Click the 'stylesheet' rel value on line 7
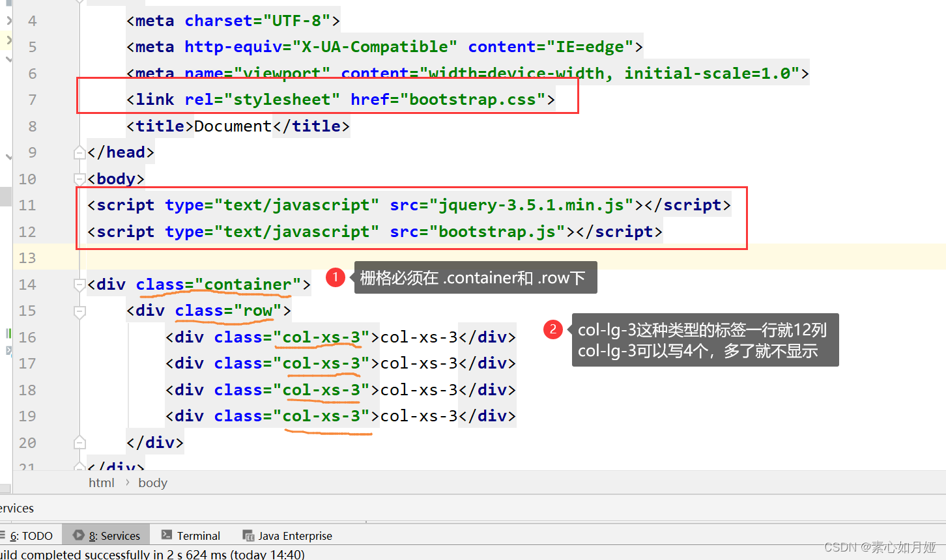 (x=282, y=100)
